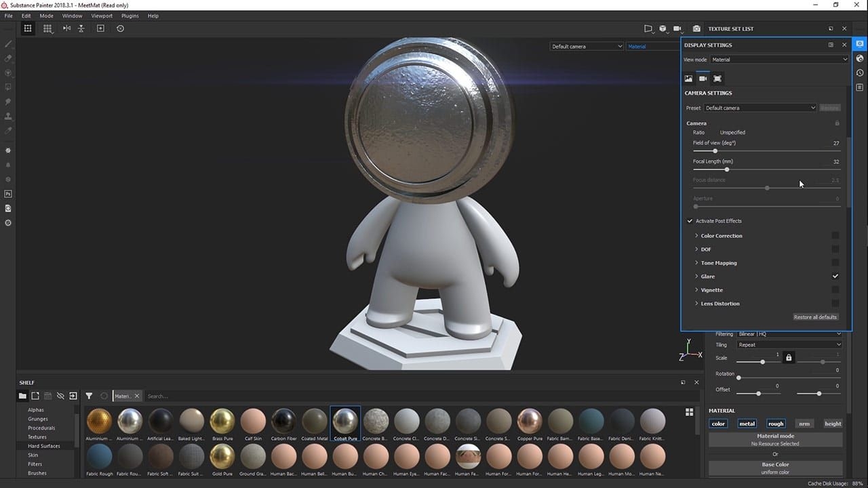Image resolution: width=868 pixels, height=488 pixels.
Task: Click Restore all defaults button
Action: click(x=816, y=317)
